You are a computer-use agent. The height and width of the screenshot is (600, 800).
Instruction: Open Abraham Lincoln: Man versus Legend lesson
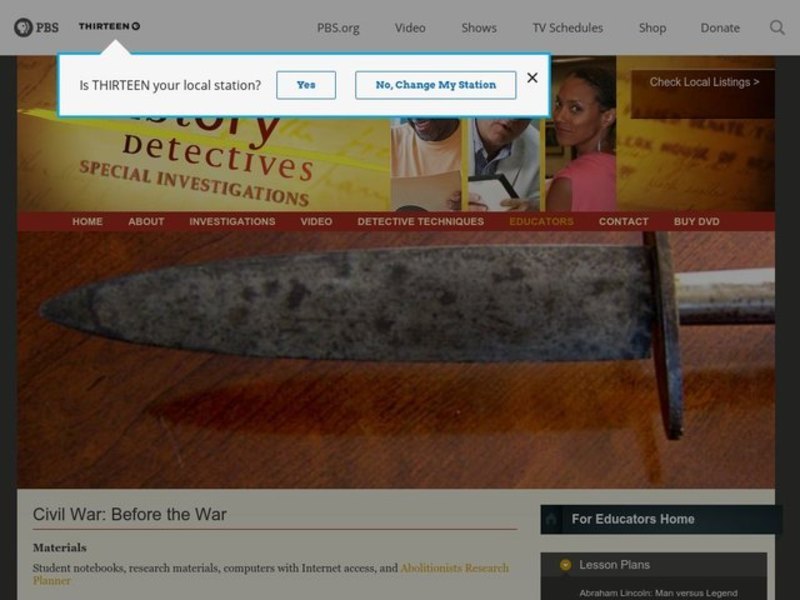658,593
